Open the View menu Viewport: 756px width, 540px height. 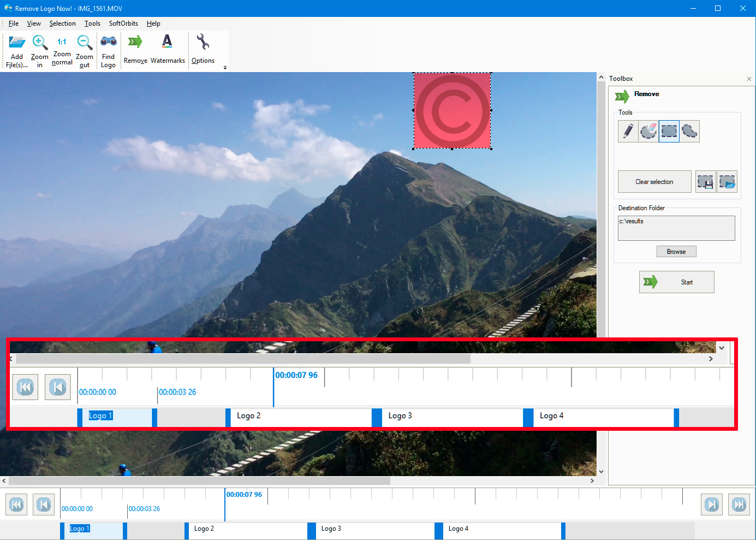[x=34, y=23]
